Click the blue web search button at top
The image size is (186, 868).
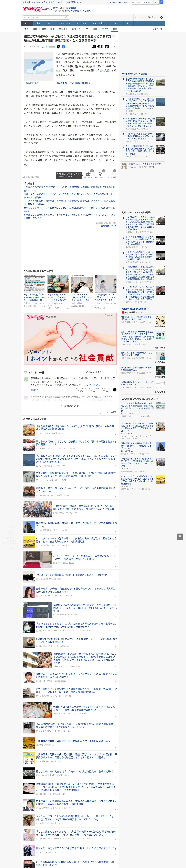coord(161,2)
